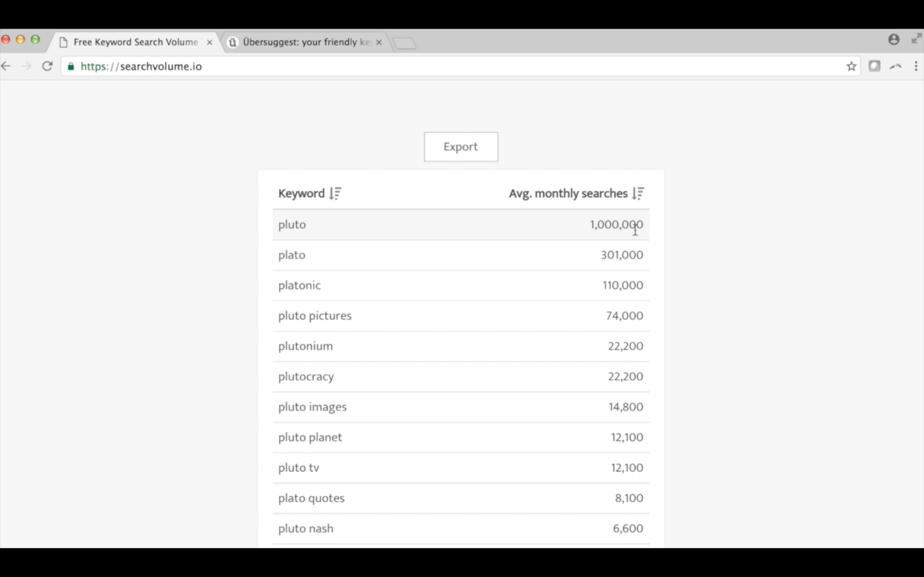Click the grey camera extension icon
This screenshot has width=924, height=577.
(x=875, y=66)
